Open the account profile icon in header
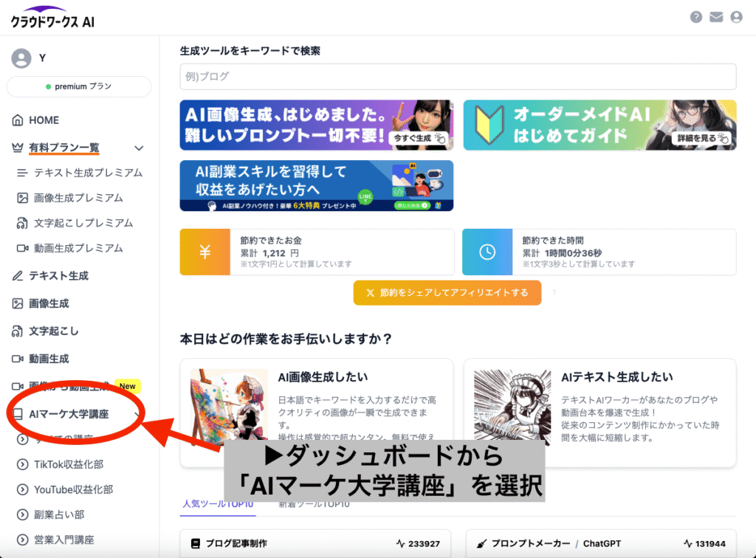This screenshot has width=756, height=558. point(736,18)
